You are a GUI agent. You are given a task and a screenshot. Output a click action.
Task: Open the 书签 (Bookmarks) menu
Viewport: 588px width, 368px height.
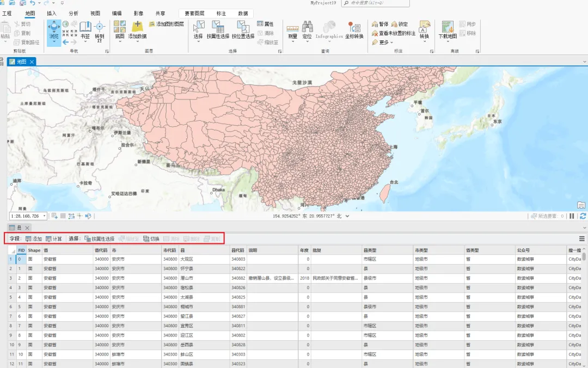pyautogui.click(x=85, y=31)
